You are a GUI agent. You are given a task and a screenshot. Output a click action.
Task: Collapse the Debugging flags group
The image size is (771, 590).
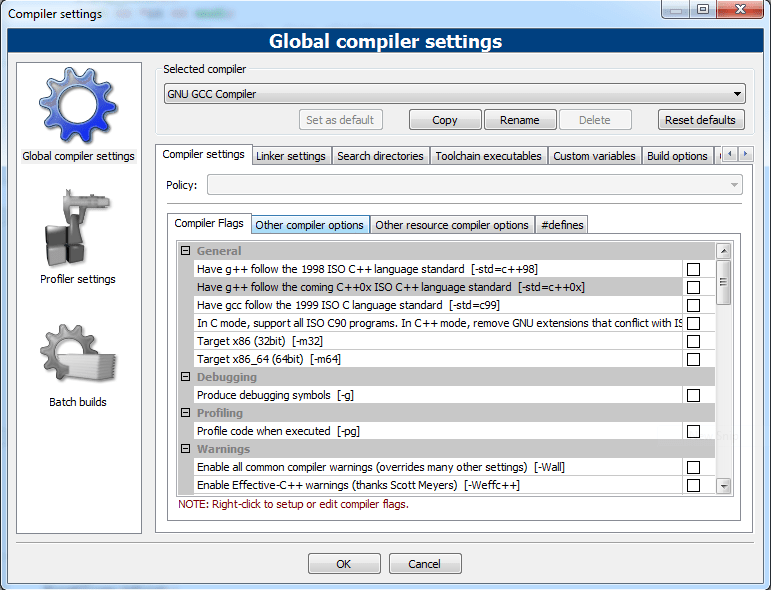pos(185,377)
